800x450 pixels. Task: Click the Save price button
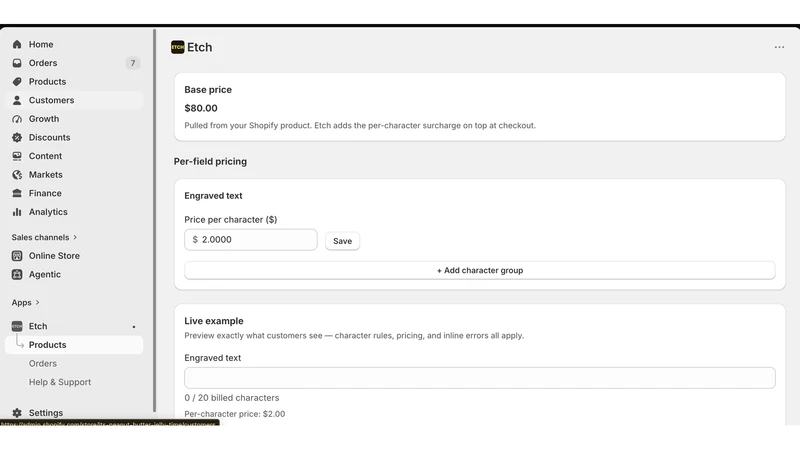(x=342, y=241)
